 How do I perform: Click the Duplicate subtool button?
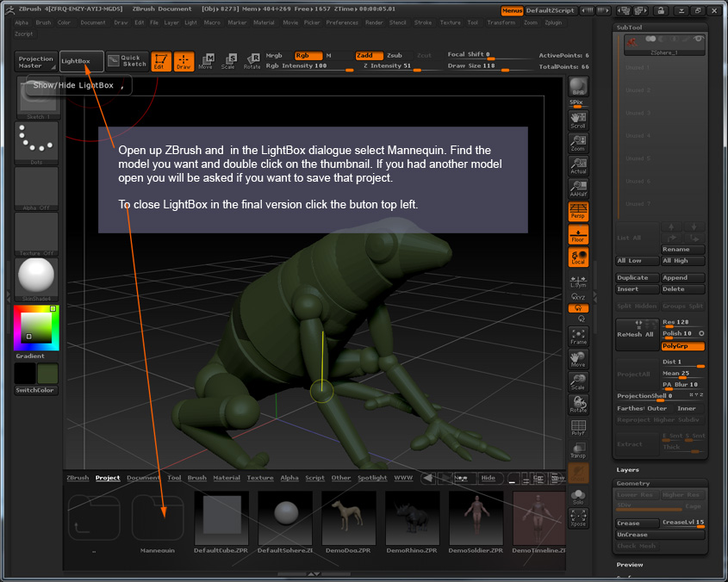coord(637,277)
